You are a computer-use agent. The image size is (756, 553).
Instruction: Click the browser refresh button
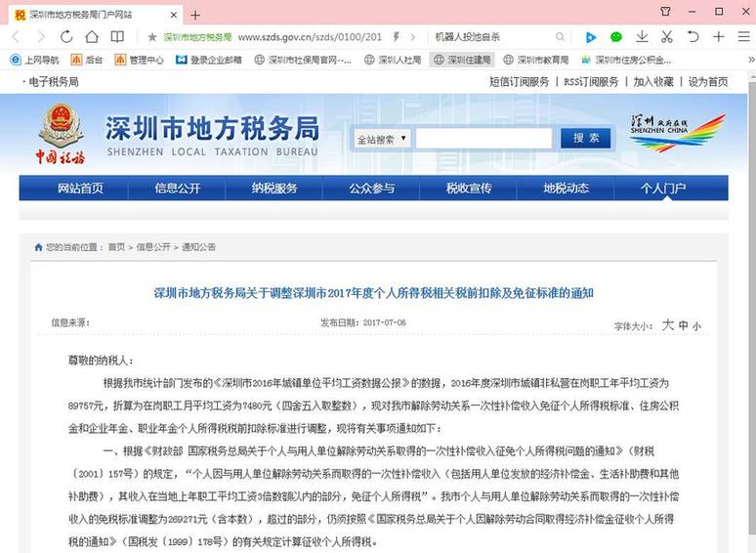click(x=66, y=37)
